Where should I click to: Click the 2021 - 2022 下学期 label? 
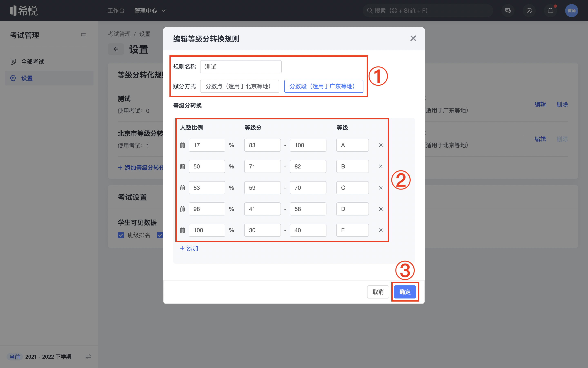click(48, 357)
